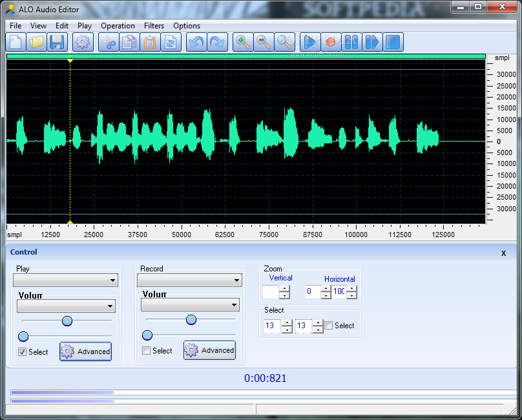Screen dimensions: 522x420
Task: Create a new audio file from toolbar
Action: [16, 42]
